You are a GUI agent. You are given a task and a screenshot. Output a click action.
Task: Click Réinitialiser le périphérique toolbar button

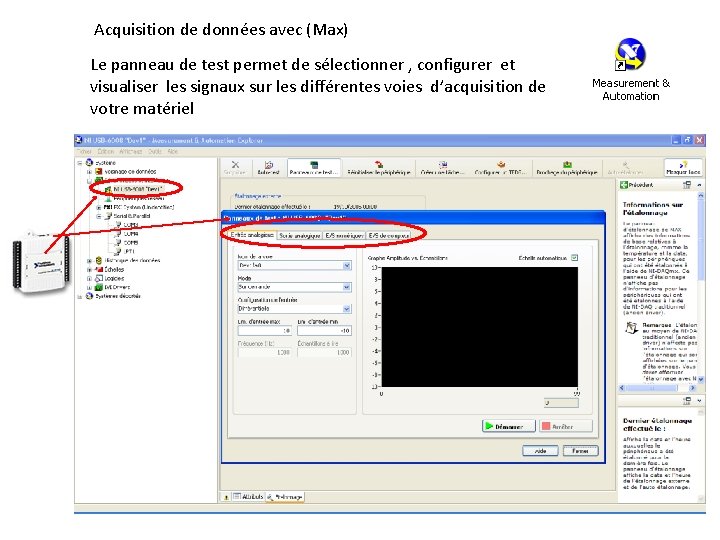[x=379, y=168]
